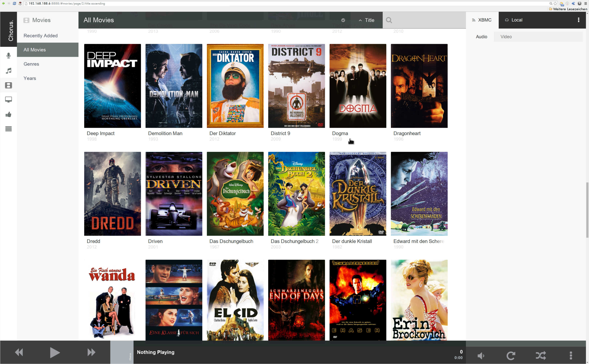Click the checkmark circle icon in header
Screen dimensions: 589x364
(343, 20)
